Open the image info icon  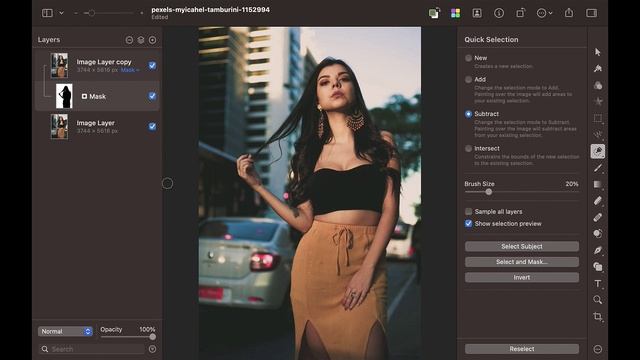coord(499,13)
